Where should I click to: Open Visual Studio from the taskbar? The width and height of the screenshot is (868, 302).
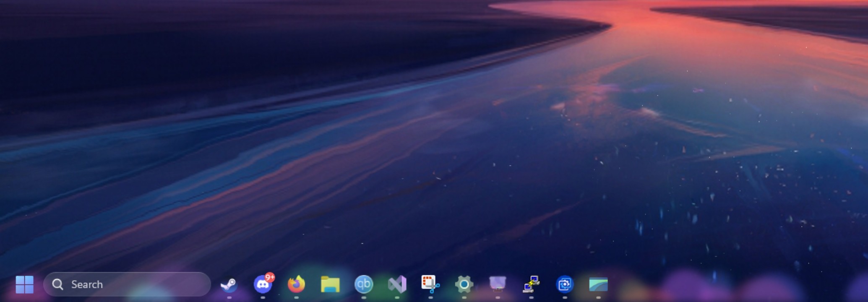397,284
